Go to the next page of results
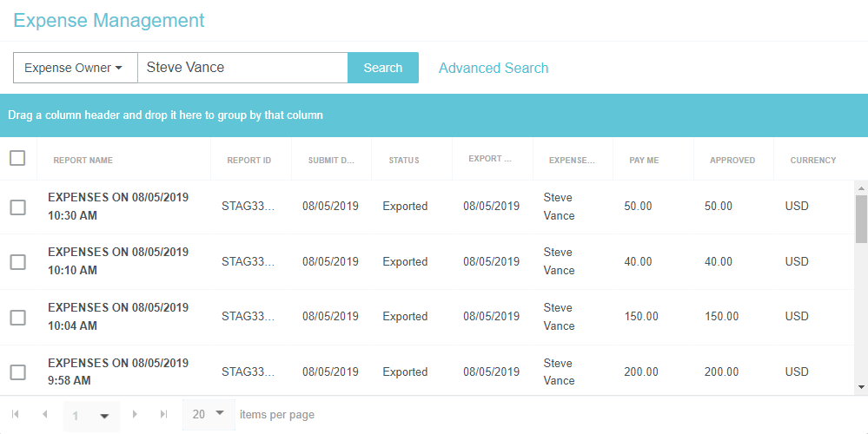This screenshot has width=868, height=434. [x=135, y=415]
